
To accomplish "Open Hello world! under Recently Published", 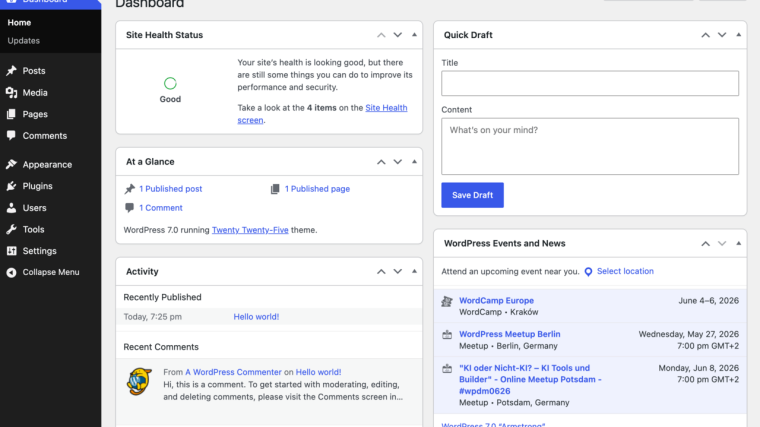I will 256,317.
